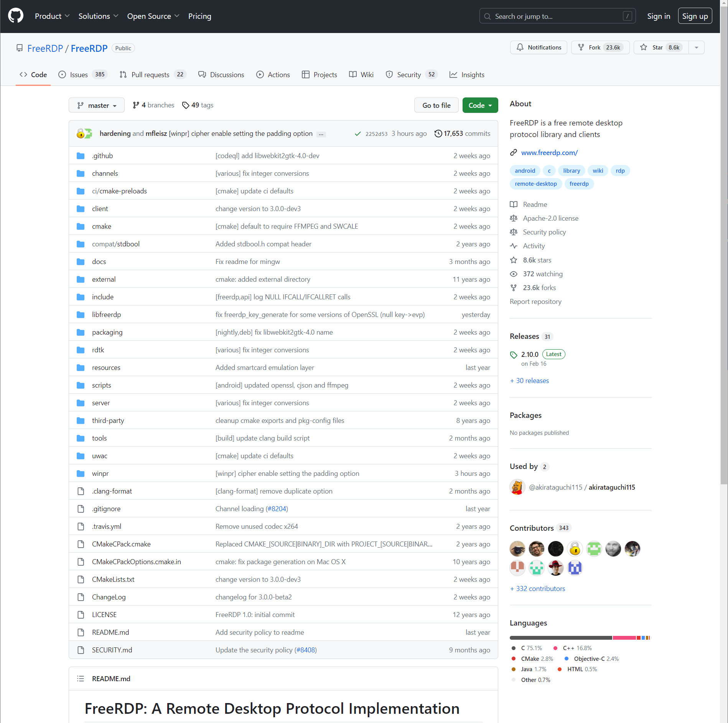728x723 pixels.
Task: Click the Go to file button
Action: coord(436,105)
